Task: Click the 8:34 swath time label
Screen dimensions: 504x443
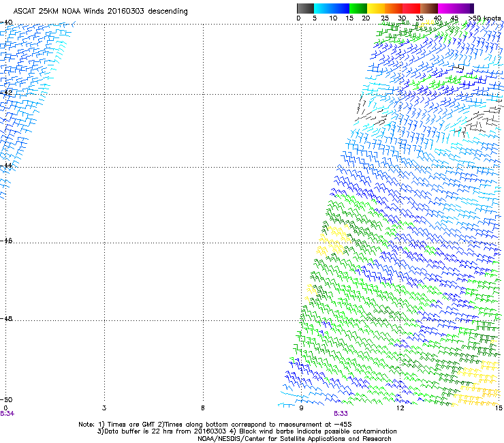Action: pos(7,414)
